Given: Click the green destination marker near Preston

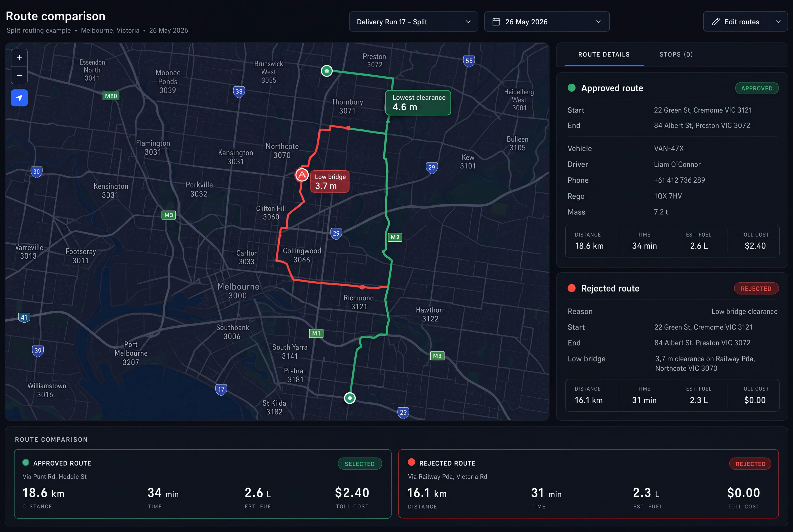Looking at the screenshot, I should point(326,71).
